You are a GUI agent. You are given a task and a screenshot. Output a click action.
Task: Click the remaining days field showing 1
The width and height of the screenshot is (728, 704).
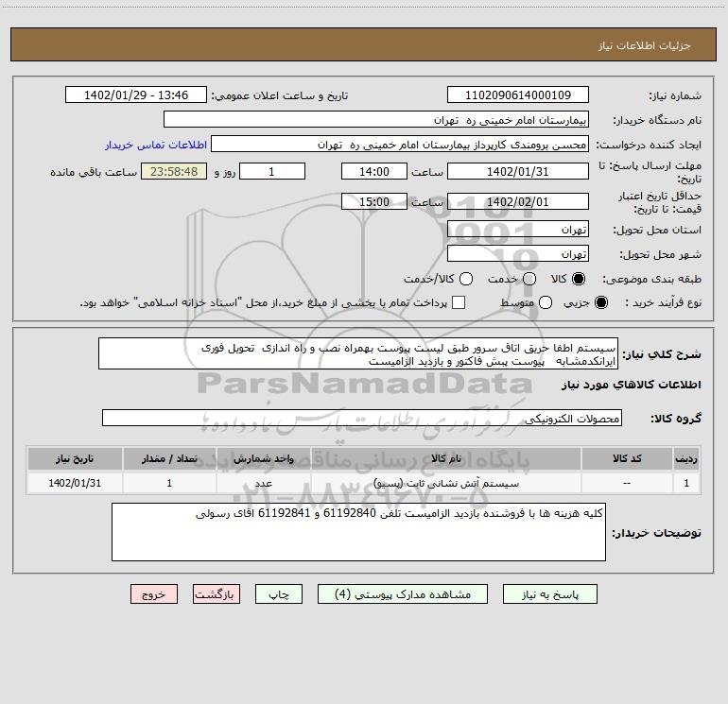click(272, 171)
